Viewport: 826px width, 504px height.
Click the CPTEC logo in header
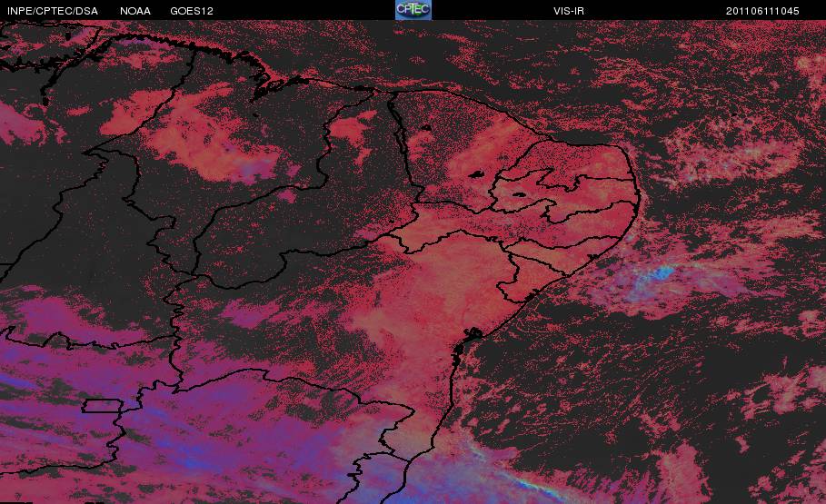point(413,10)
